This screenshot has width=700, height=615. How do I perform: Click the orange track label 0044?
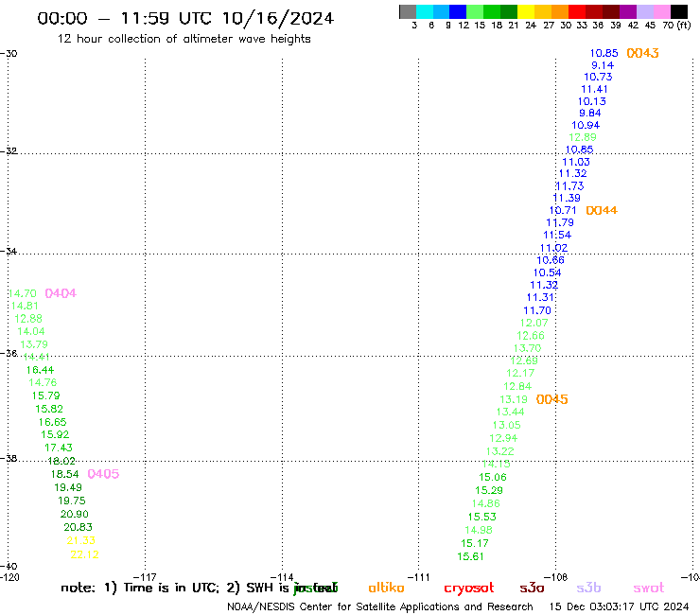(x=602, y=210)
